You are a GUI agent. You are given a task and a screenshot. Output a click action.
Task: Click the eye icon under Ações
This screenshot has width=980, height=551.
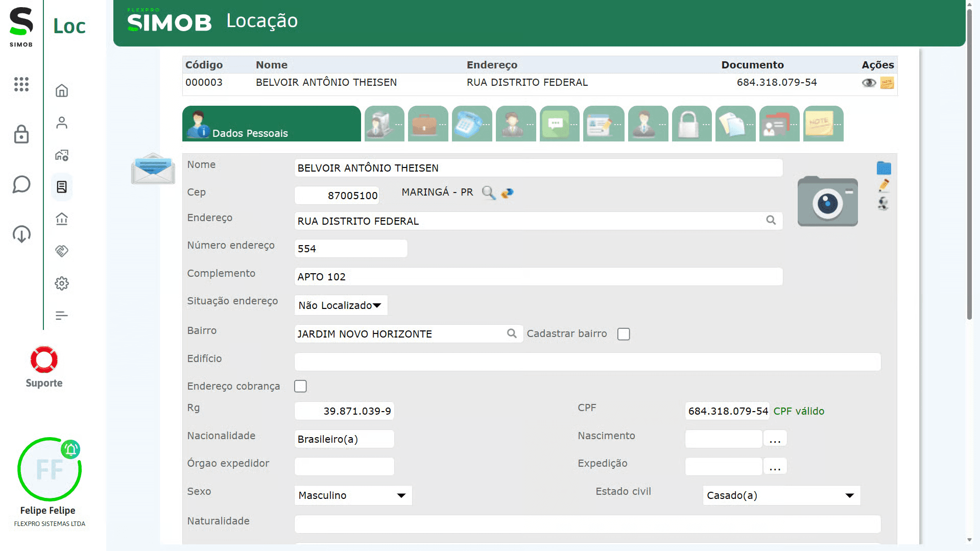tap(869, 83)
